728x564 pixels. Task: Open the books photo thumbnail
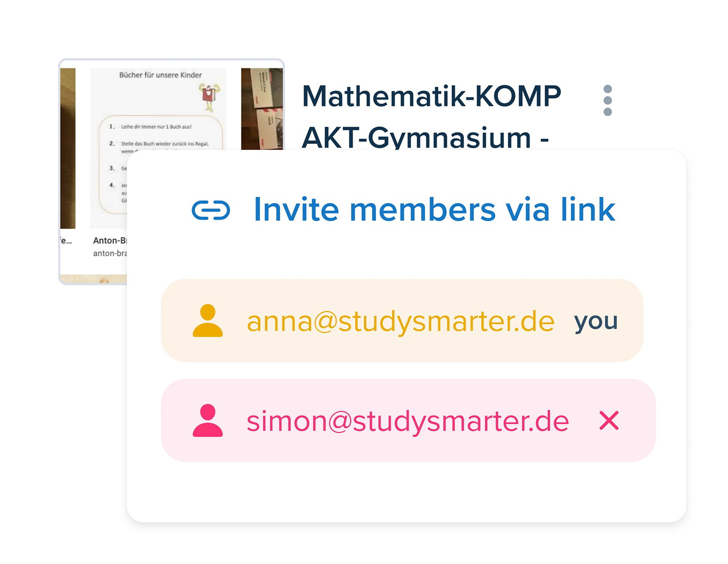point(262,108)
